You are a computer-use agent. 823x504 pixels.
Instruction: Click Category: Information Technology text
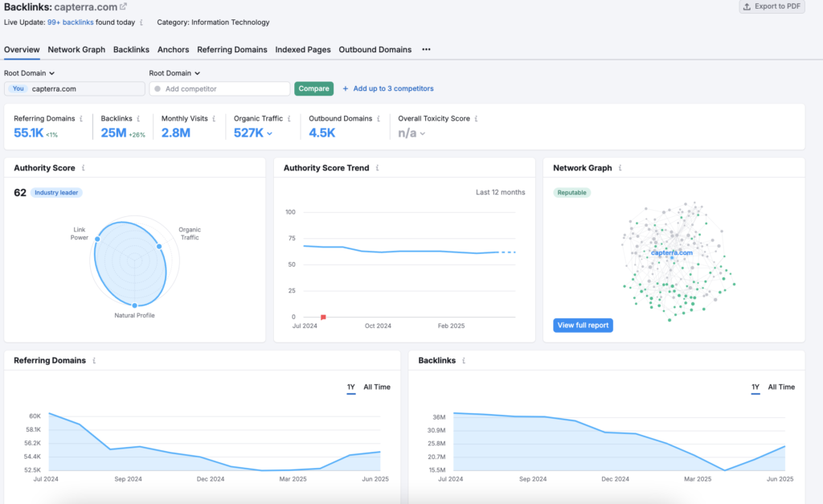pyautogui.click(x=213, y=23)
